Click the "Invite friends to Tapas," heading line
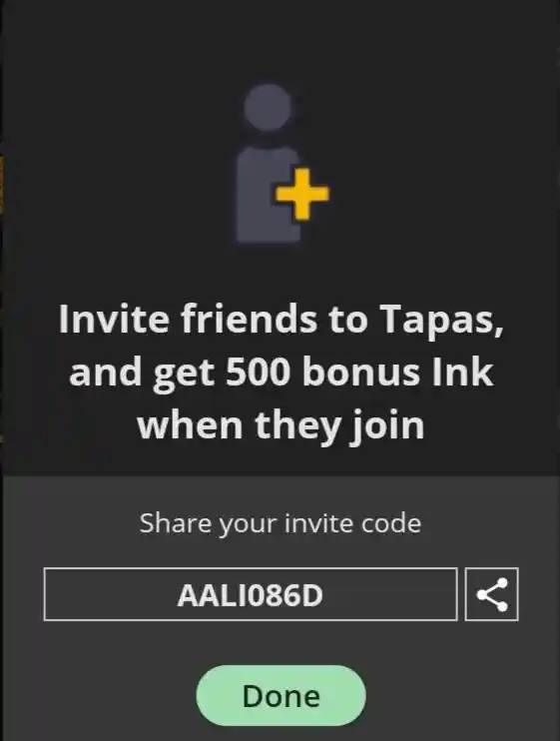 click(x=280, y=319)
